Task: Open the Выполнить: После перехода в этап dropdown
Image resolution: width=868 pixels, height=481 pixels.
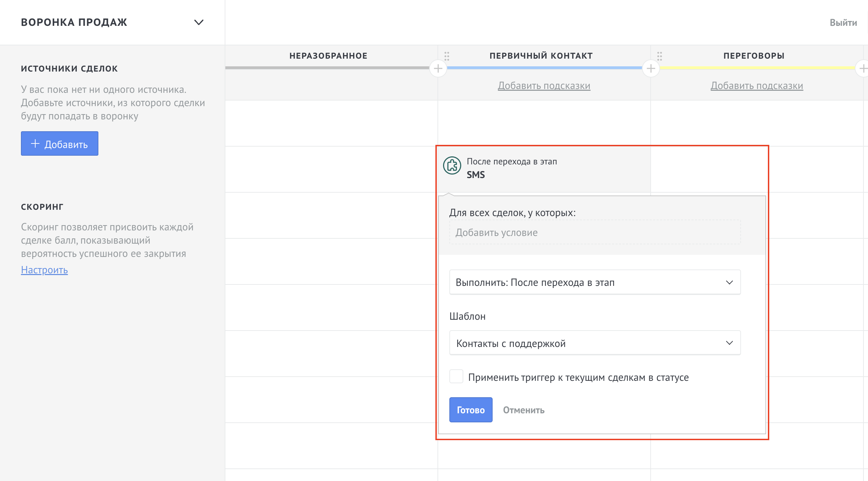Action: click(x=595, y=282)
